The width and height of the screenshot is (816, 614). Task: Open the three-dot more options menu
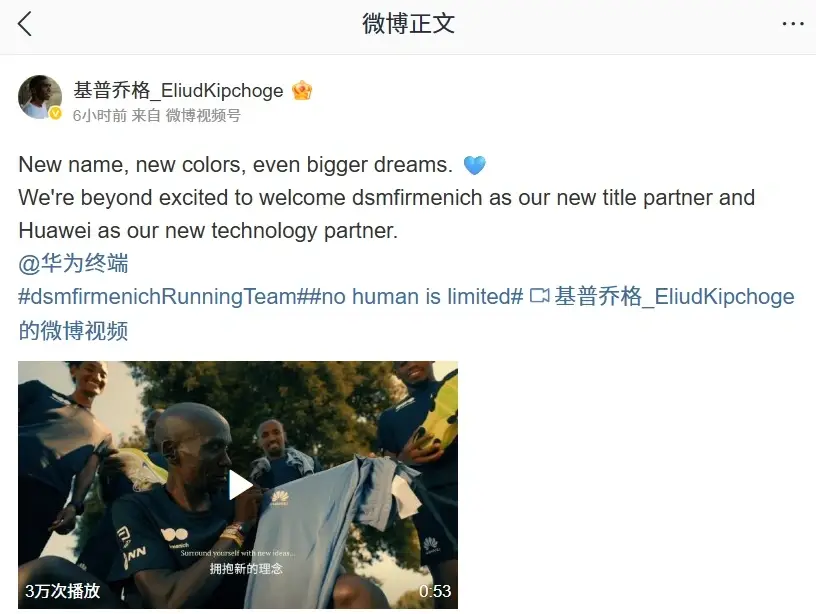pyautogui.click(x=793, y=24)
